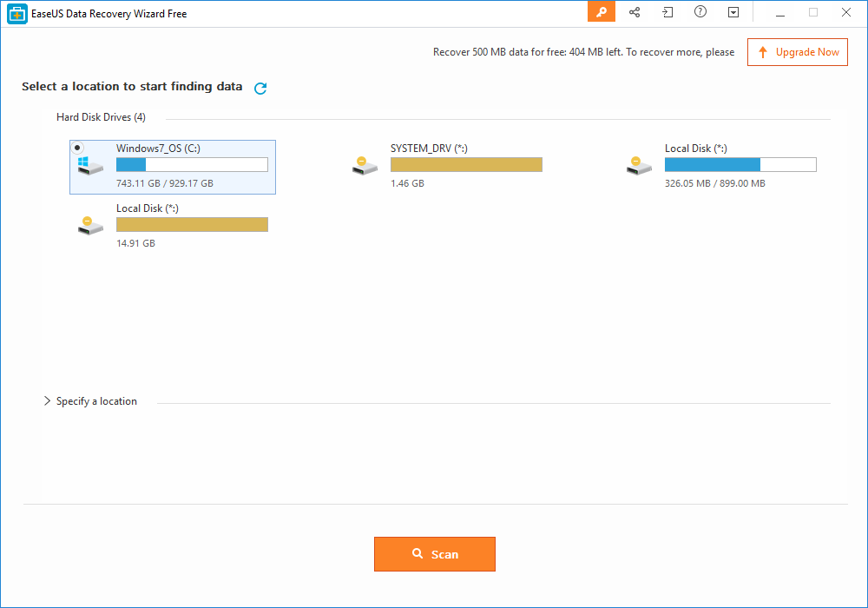Screen dimensions: 868x608
Task: Click the Windows7_OS (C:) drive icon
Action: (x=89, y=166)
